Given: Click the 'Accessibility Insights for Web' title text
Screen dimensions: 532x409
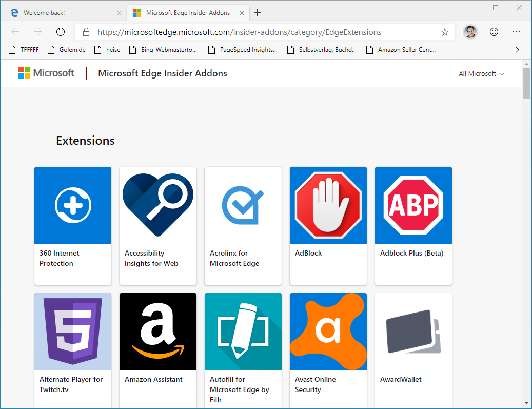Looking at the screenshot, I should 151,258.
